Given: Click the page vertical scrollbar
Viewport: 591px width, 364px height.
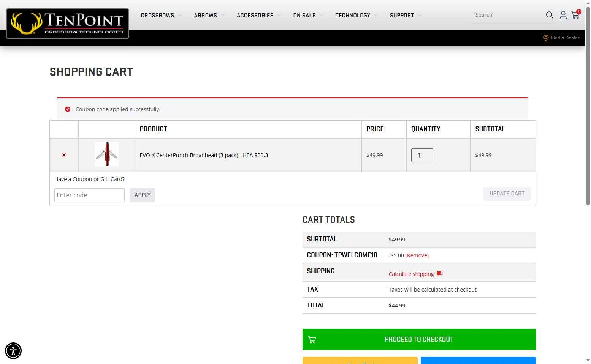Looking at the screenshot, I should [x=588, y=106].
